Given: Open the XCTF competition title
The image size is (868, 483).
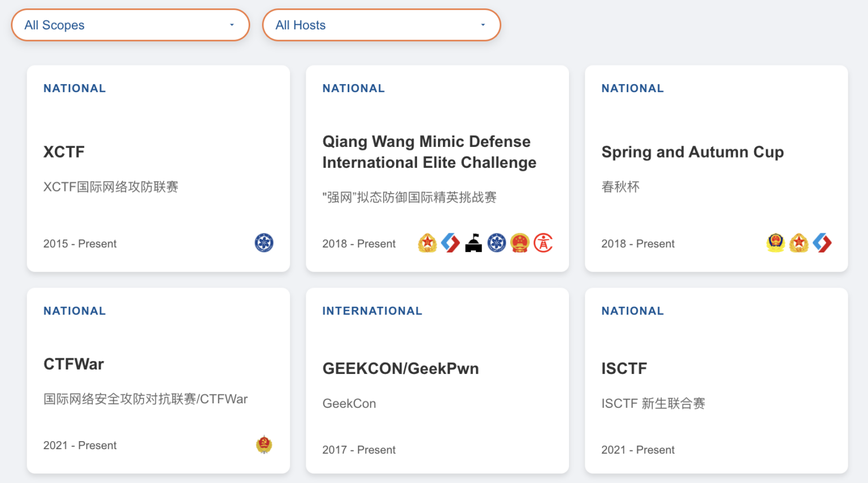Looking at the screenshot, I should click(x=64, y=152).
